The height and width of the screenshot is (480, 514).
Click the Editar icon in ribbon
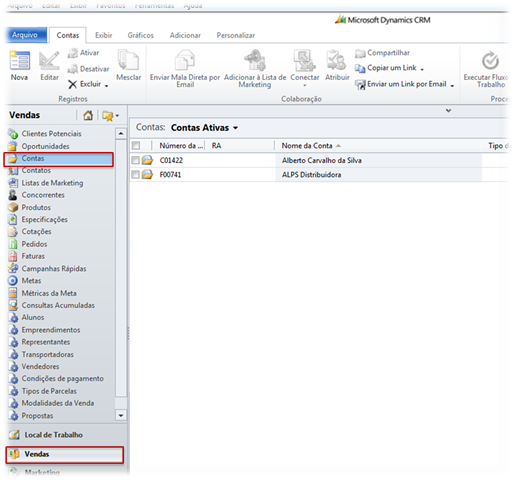49,61
